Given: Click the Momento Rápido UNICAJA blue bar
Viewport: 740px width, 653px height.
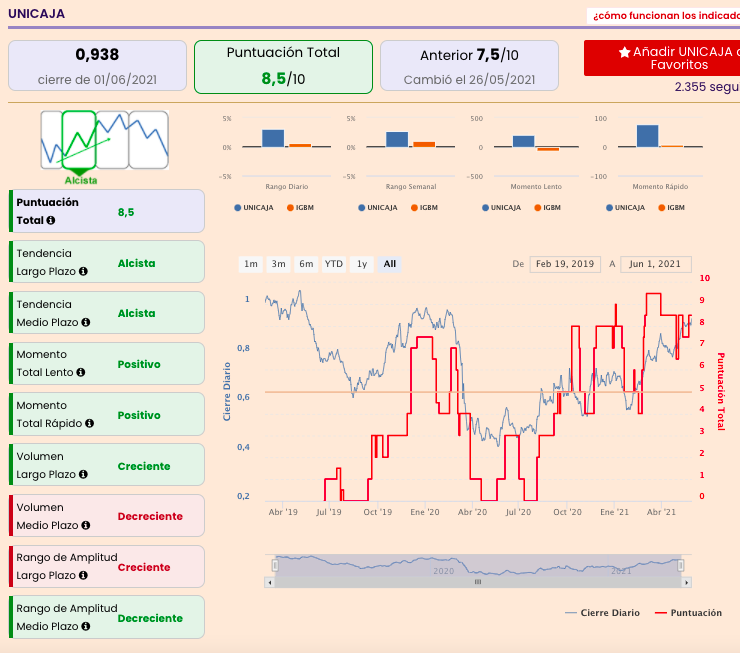Looking at the screenshot, I should point(648,136).
